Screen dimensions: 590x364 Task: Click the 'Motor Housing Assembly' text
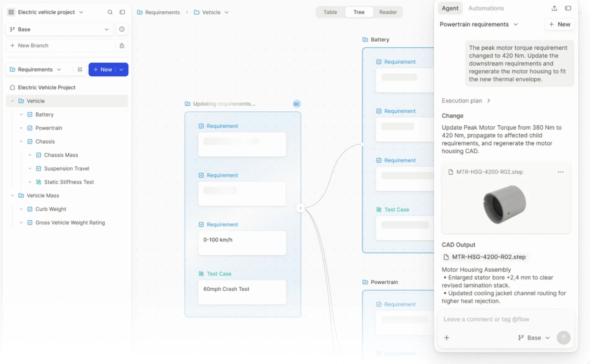476,269
